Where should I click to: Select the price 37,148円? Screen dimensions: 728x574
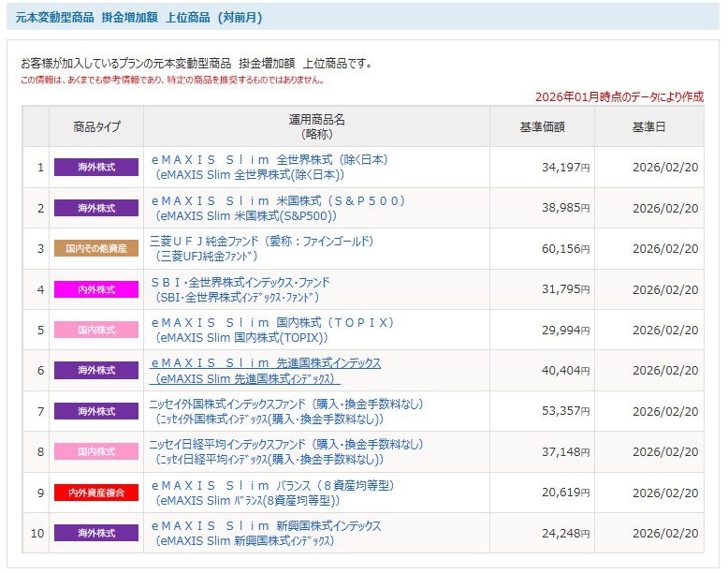565,451
